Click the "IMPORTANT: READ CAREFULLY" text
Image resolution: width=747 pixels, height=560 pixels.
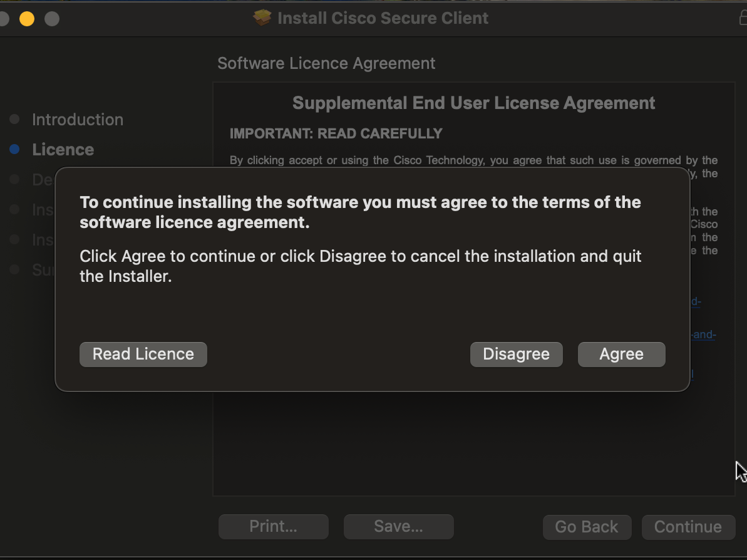click(336, 133)
